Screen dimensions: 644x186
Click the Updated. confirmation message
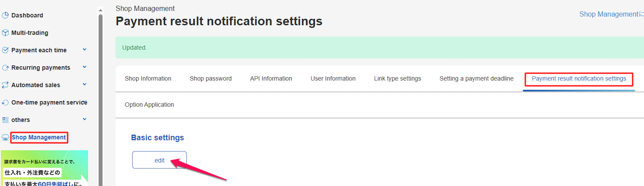click(135, 48)
